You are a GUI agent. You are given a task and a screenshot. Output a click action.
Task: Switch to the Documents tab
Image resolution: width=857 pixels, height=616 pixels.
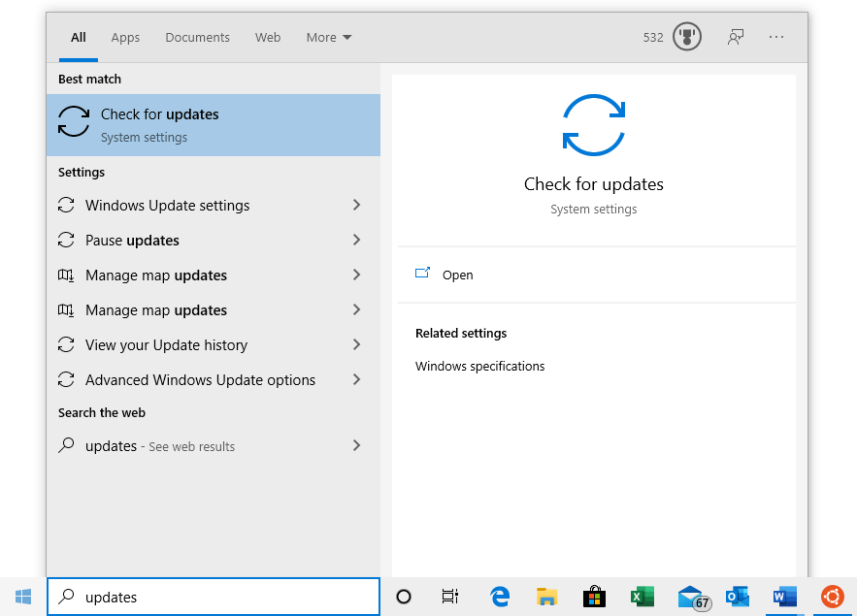pyautogui.click(x=197, y=38)
